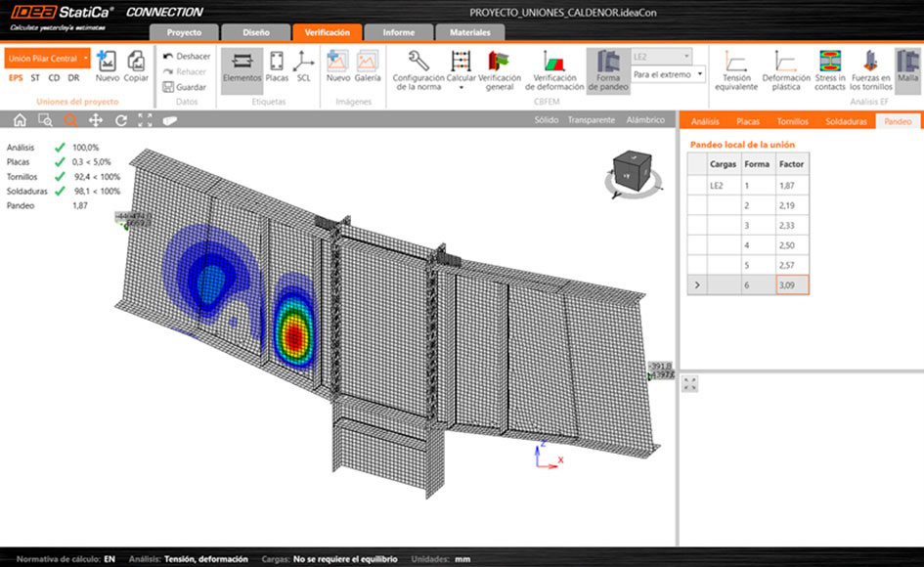Add a new image with Imágenes Nuevo
The image size is (924, 567).
tap(337, 66)
